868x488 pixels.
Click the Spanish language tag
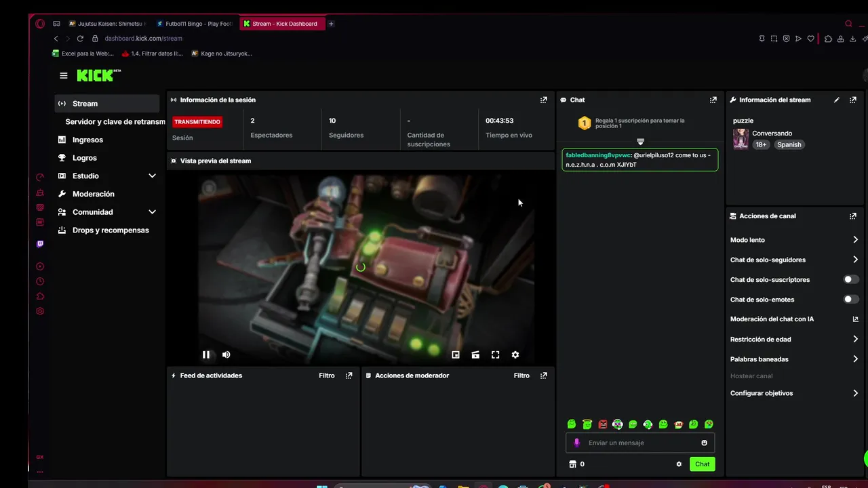(789, 144)
